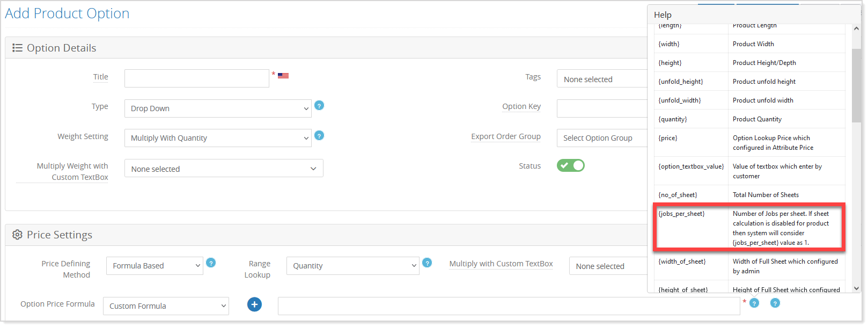Toggle the Status switch off
868x327 pixels.
570,165
